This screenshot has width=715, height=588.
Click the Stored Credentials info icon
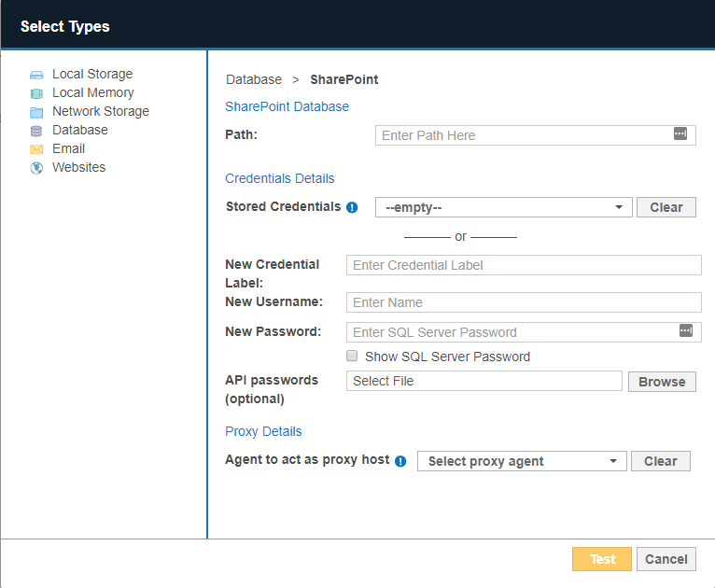pyautogui.click(x=352, y=207)
